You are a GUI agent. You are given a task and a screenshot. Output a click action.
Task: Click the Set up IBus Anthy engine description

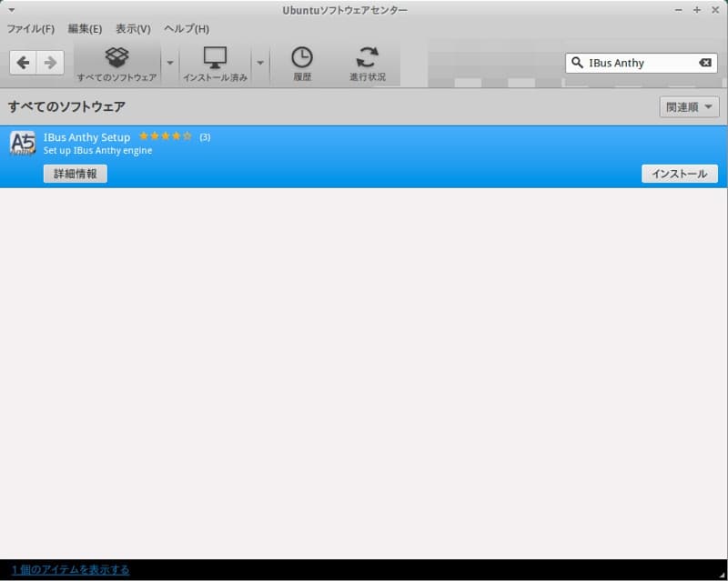98,150
